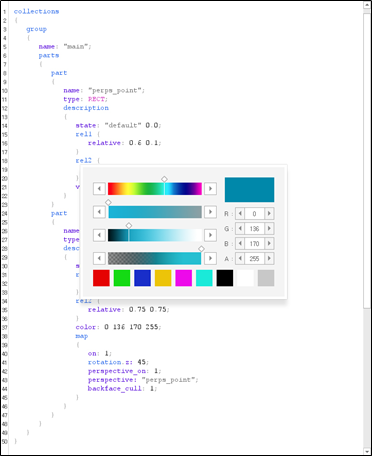The image size is (372, 456).
Task: Click left arrow of hue slider
Action: coord(99,189)
